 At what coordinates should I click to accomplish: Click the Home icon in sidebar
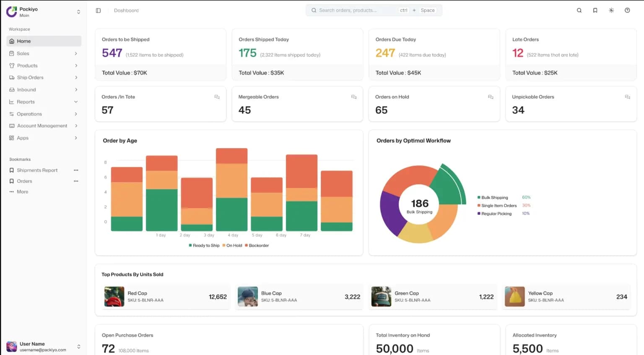pyautogui.click(x=12, y=41)
